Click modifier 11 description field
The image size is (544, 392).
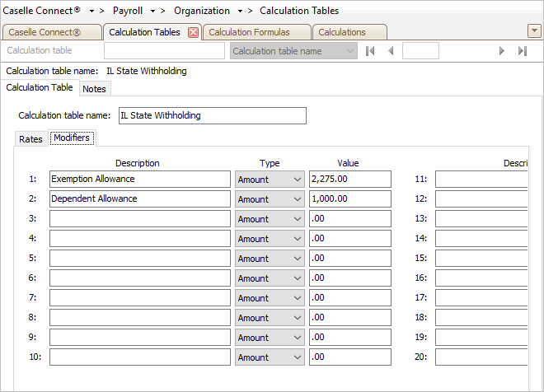[x=481, y=180]
